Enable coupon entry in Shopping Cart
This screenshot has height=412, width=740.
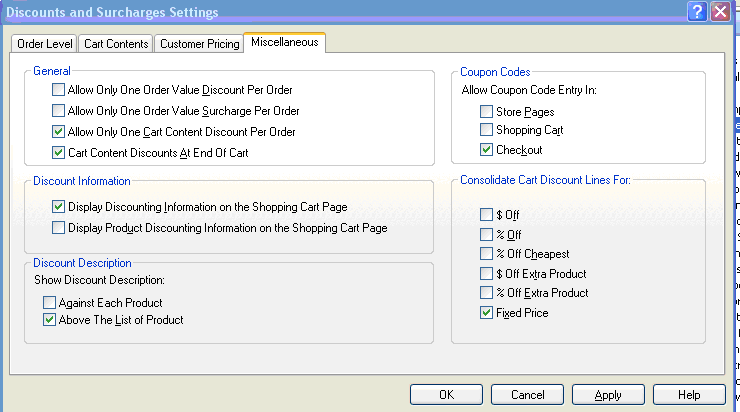tap(486, 130)
